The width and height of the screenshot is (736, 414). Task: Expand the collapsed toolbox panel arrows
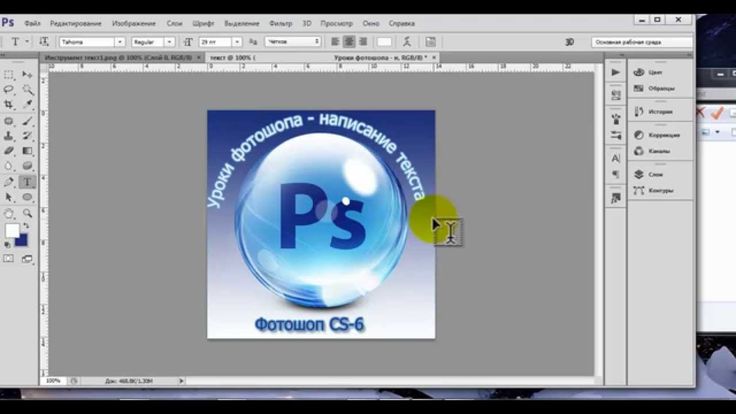(3, 55)
